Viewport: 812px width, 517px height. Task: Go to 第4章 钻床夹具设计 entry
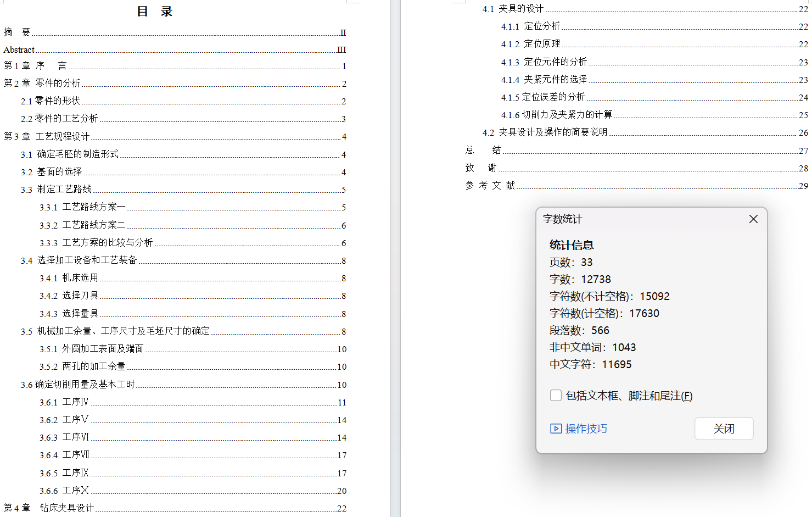pos(175,508)
